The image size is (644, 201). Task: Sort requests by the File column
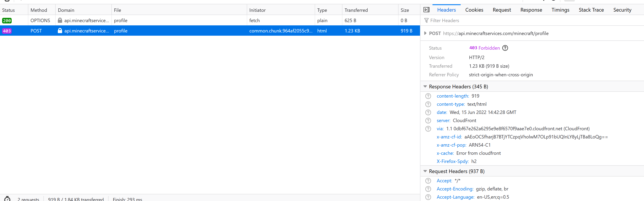coord(179,10)
